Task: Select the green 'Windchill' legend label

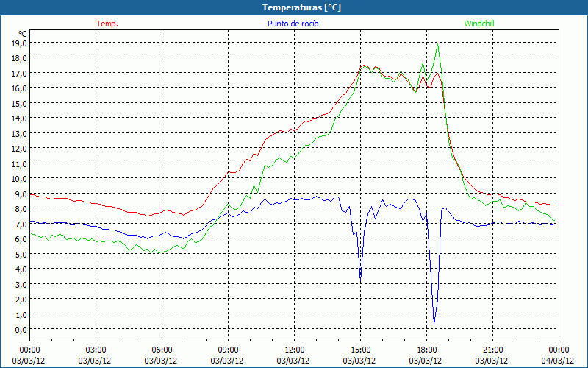Action: [479, 24]
